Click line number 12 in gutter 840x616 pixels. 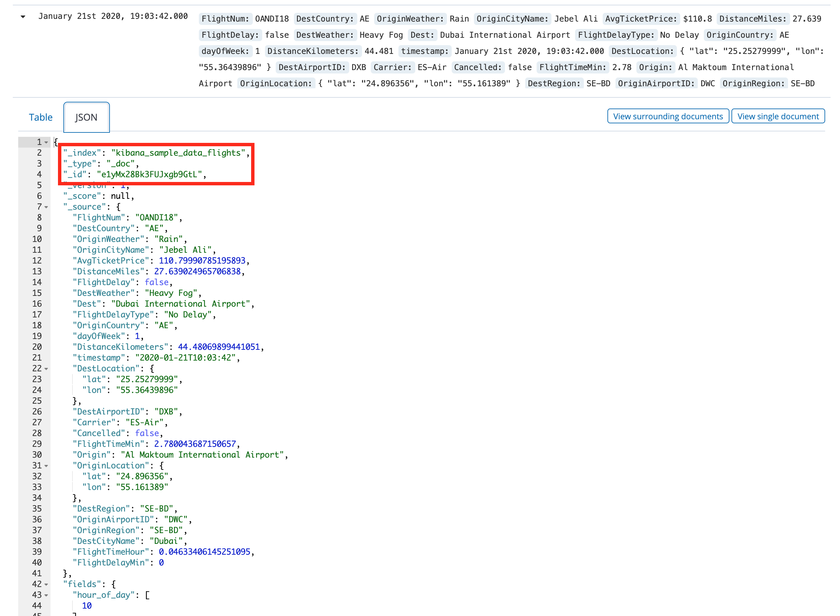[37, 260]
